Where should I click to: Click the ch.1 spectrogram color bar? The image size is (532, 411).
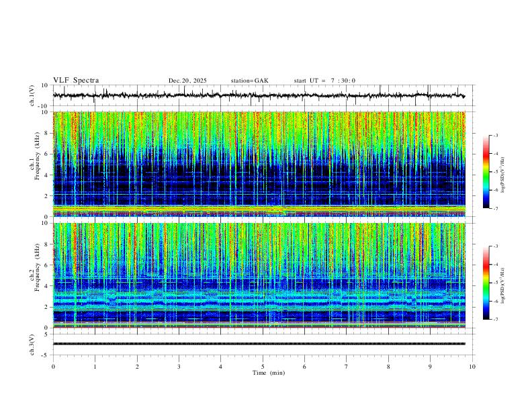click(x=486, y=172)
